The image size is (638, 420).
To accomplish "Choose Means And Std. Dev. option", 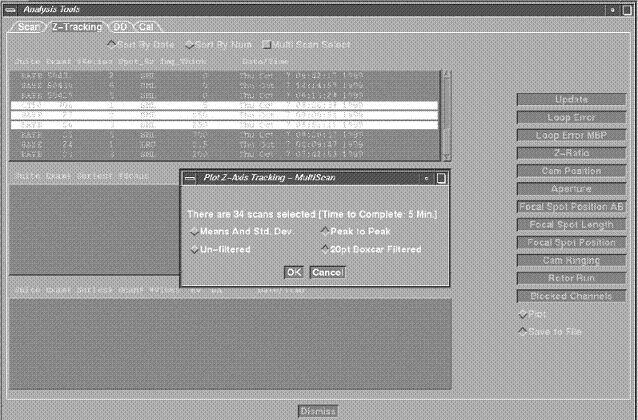I will 193,231.
